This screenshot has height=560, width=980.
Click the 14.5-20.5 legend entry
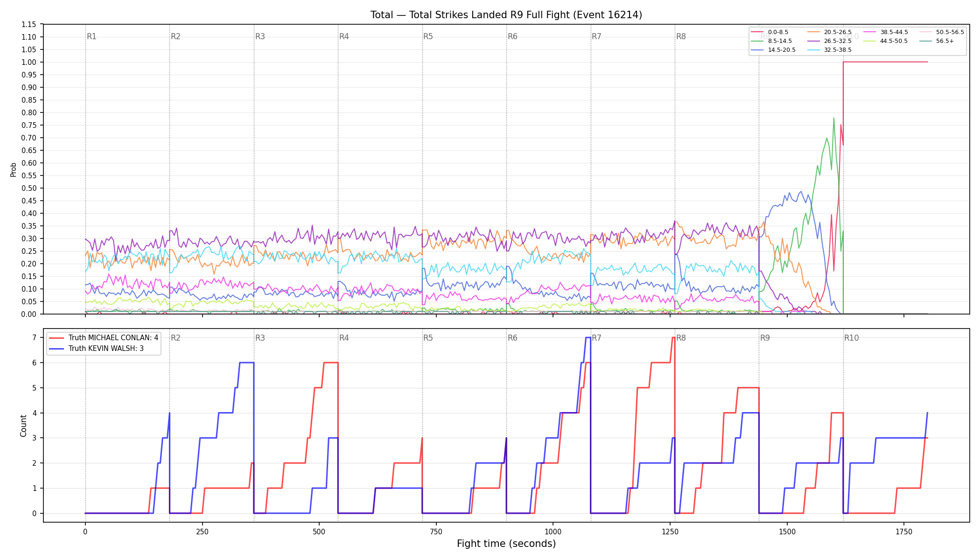pos(773,50)
